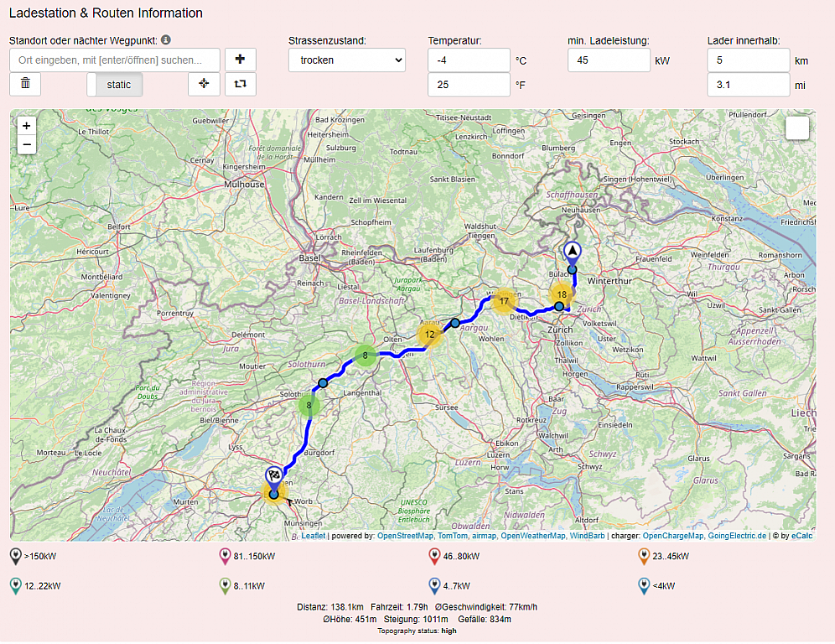
Task: Click the crosshair locate-position icon
Action: [204, 84]
